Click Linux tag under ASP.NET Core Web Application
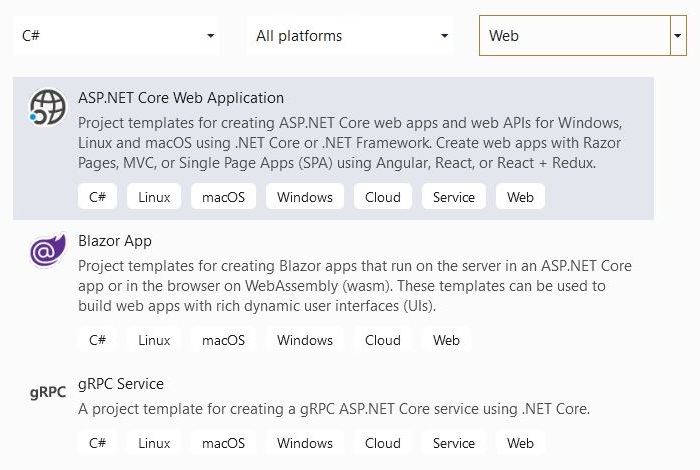The image size is (700, 470). (154, 196)
